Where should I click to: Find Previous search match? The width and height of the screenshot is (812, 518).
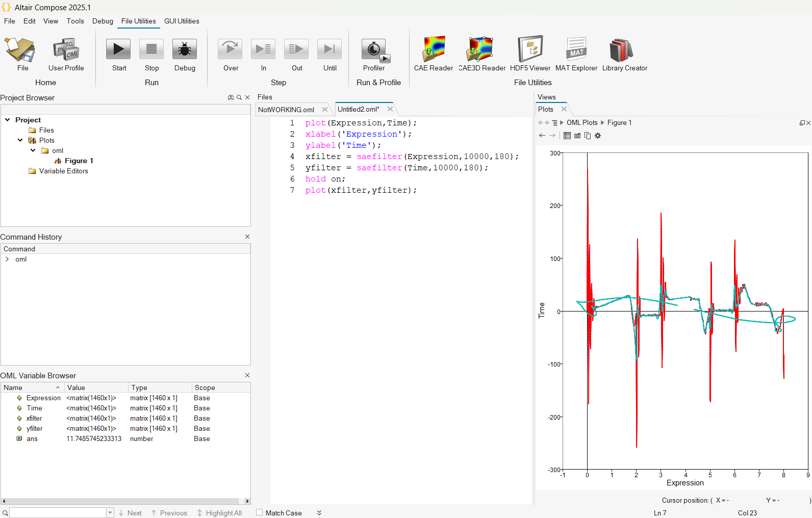(x=169, y=513)
